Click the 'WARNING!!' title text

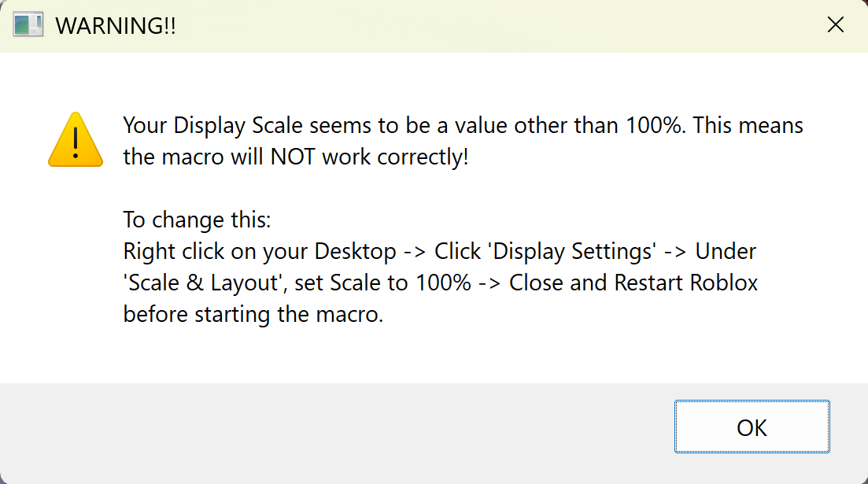(x=116, y=26)
